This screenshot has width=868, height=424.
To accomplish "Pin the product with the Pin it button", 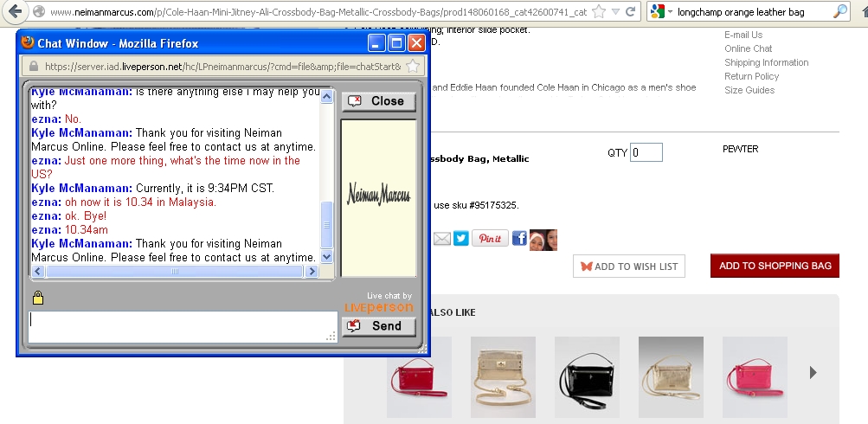I will click(490, 239).
